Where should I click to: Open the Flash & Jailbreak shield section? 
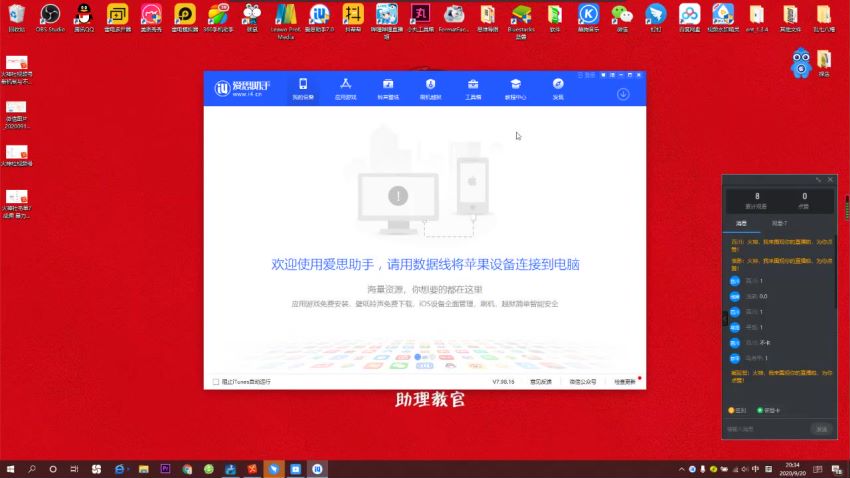pyautogui.click(x=430, y=89)
